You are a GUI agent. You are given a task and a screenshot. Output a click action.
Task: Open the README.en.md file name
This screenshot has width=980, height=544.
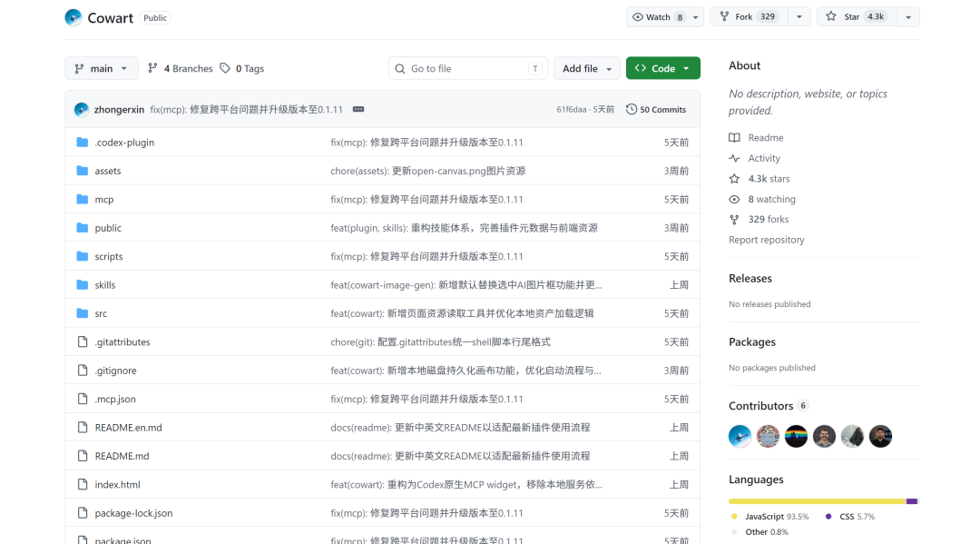pyautogui.click(x=128, y=428)
